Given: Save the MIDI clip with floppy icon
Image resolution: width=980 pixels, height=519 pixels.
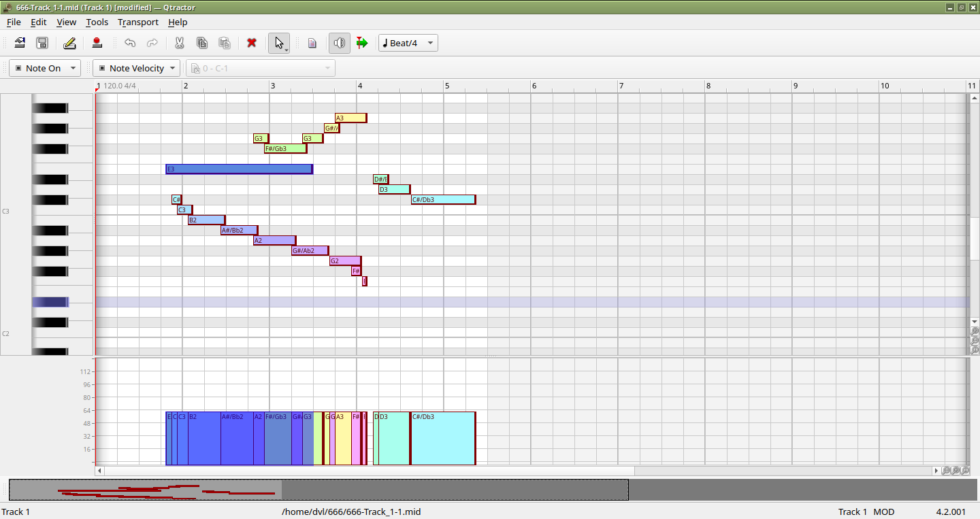Looking at the screenshot, I should pos(42,43).
